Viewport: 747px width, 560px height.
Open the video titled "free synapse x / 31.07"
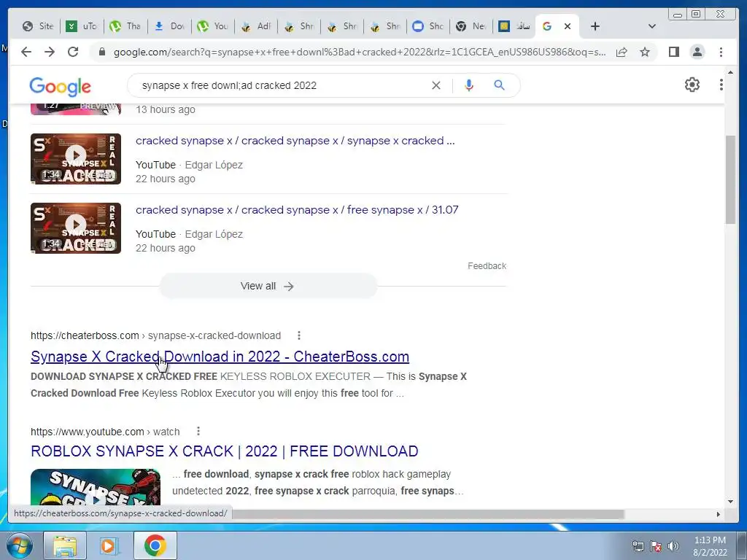(x=297, y=210)
